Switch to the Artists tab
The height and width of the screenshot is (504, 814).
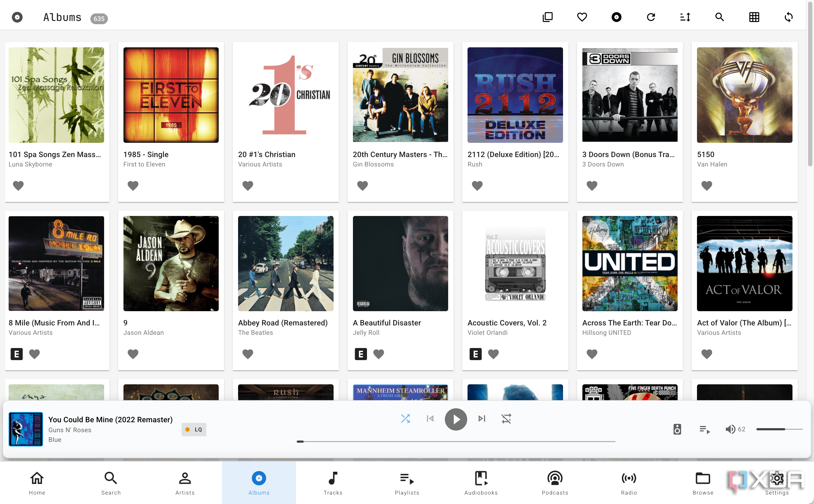[x=185, y=483]
